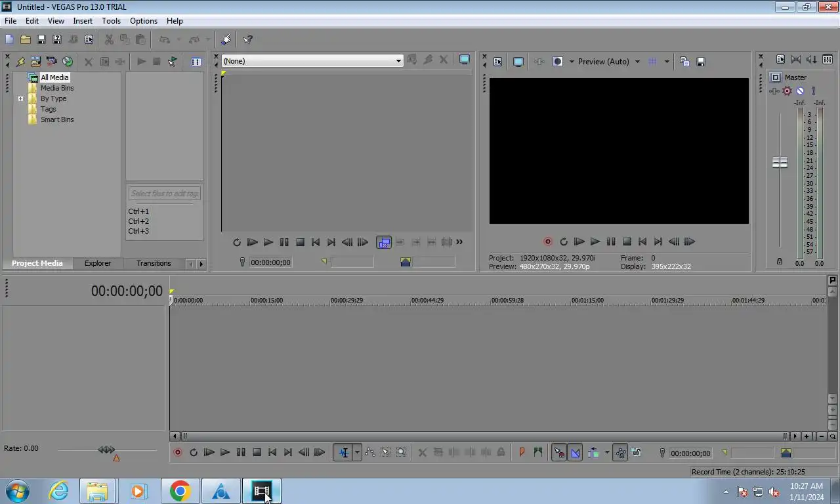Viewport: 840px width, 504px height.
Task: Insert a marker with the orange flag icon
Action: pos(522,452)
